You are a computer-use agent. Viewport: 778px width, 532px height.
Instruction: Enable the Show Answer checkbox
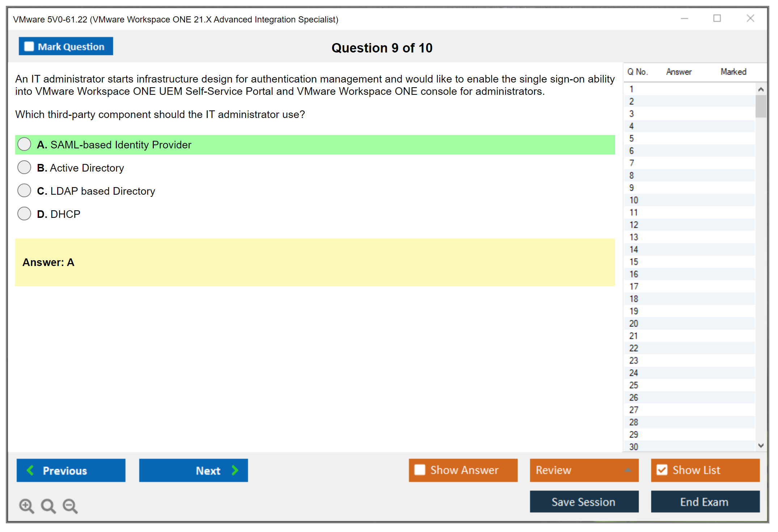(420, 470)
